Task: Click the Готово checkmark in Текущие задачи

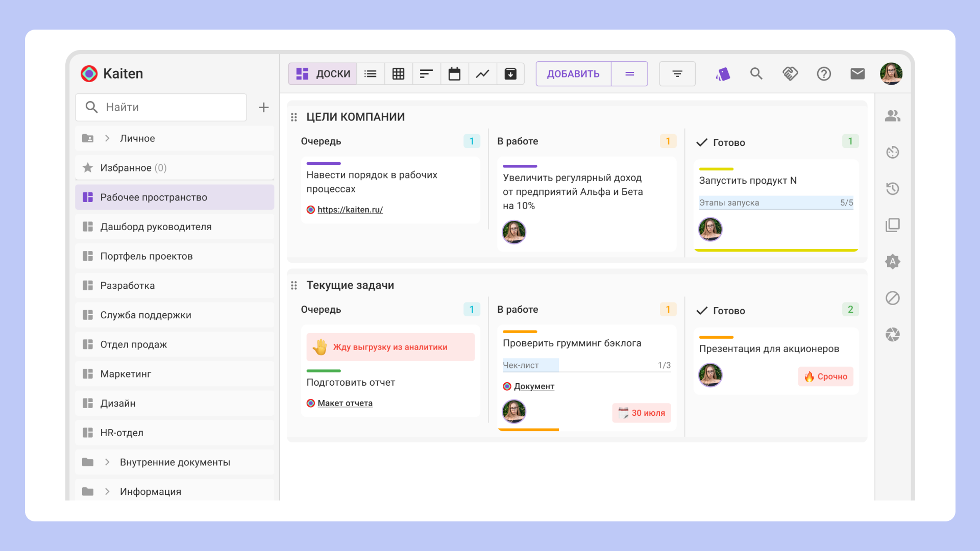Action: [702, 311]
